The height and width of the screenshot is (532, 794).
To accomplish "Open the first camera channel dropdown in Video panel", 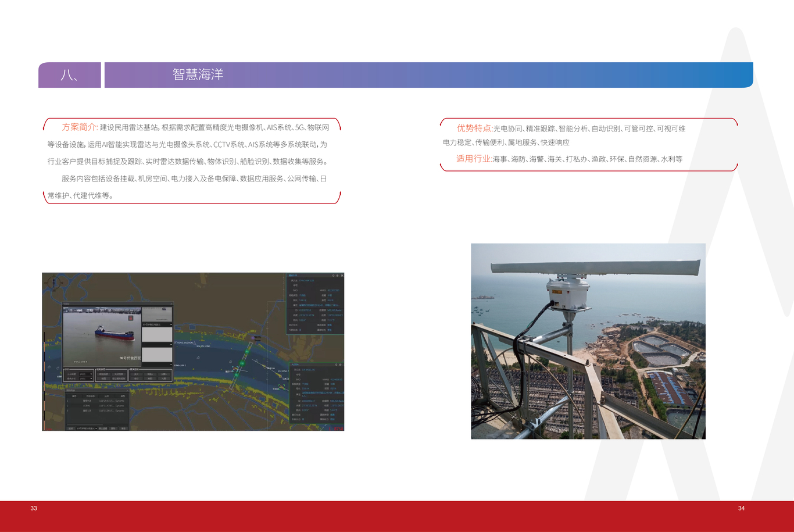I will click(157, 324).
